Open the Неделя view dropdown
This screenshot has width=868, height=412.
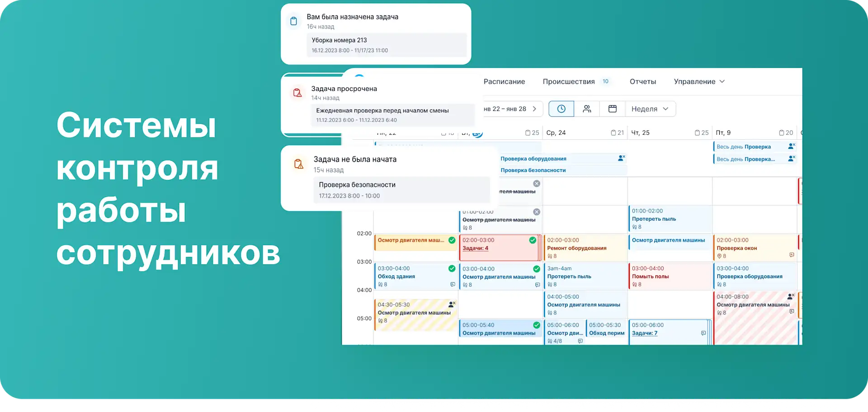tap(650, 109)
